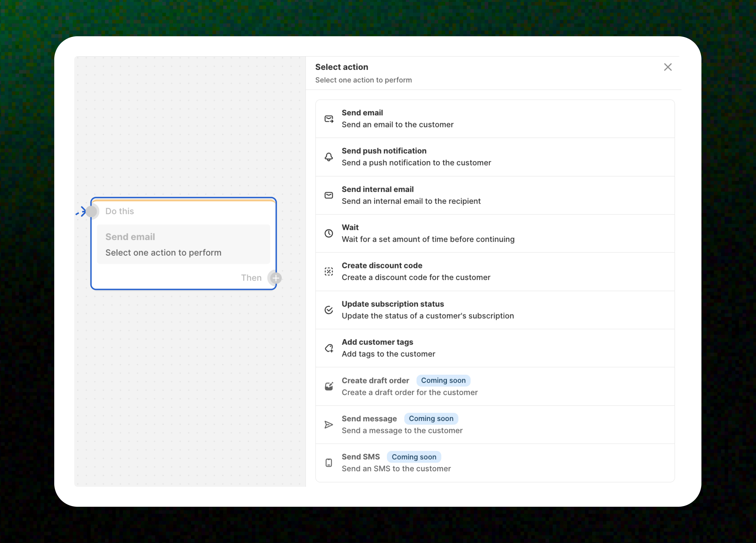Viewport: 756px width, 543px height.
Task: Open the Send email card in the node
Action: click(183, 244)
